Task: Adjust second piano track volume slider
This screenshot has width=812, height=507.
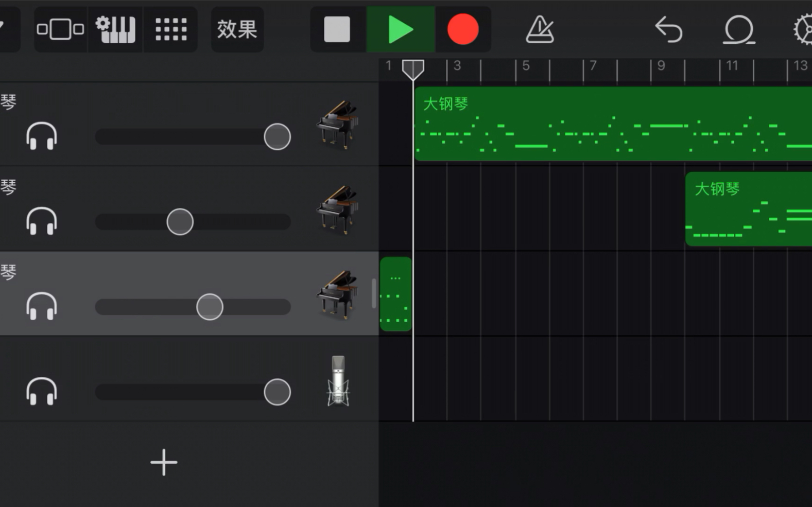Action: tap(193, 222)
